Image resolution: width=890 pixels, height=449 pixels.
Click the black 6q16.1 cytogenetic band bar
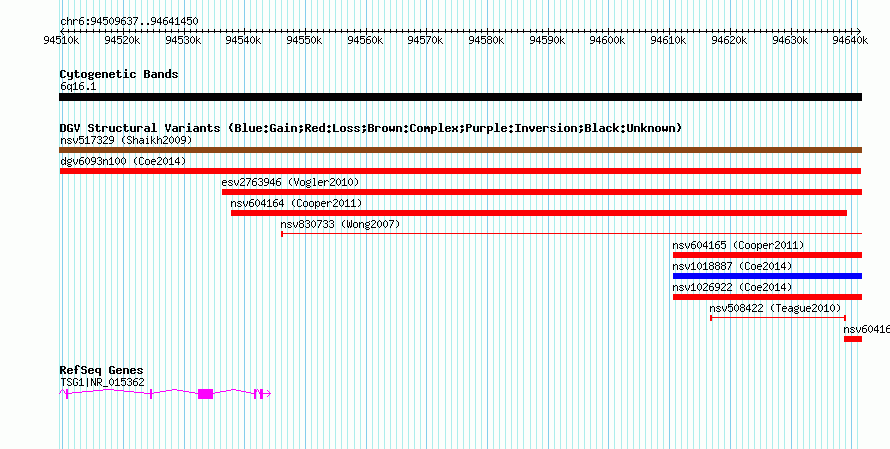460,97
